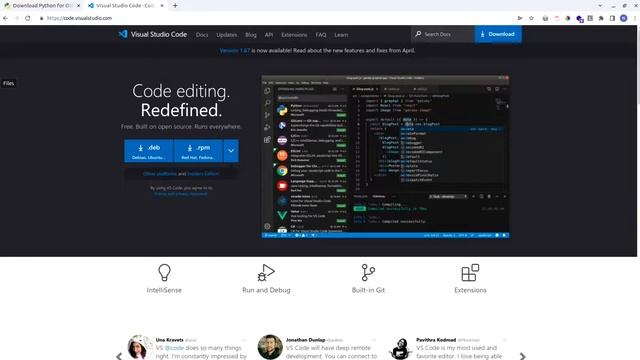Open the browser three-dot menu

pyautogui.click(x=635, y=18)
